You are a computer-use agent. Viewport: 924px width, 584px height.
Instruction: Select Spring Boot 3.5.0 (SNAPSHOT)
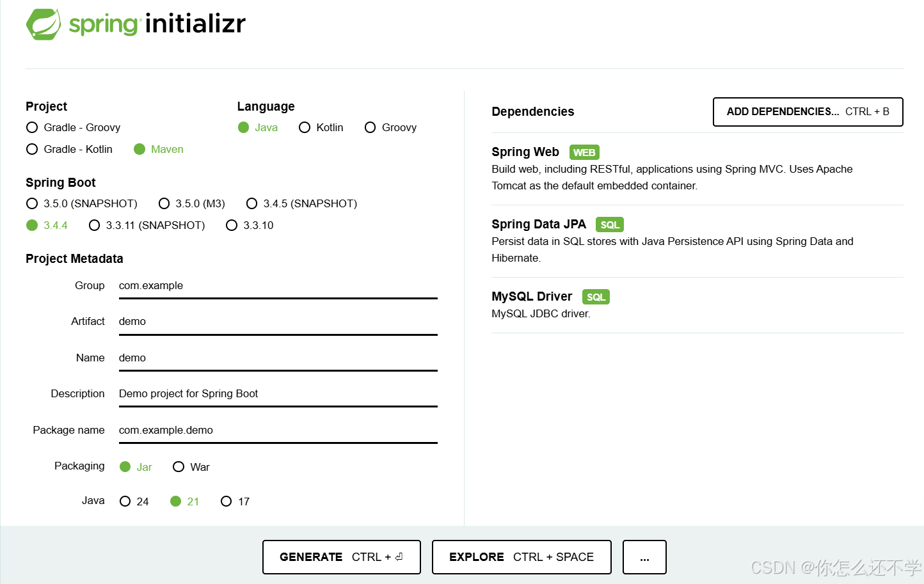coord(82,203)
